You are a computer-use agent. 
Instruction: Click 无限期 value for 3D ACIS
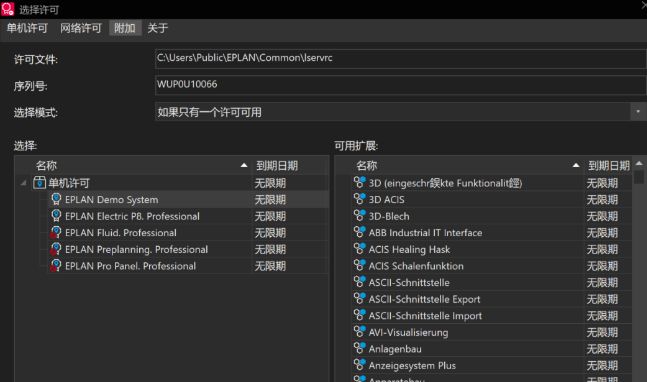(x=602, y=200)
